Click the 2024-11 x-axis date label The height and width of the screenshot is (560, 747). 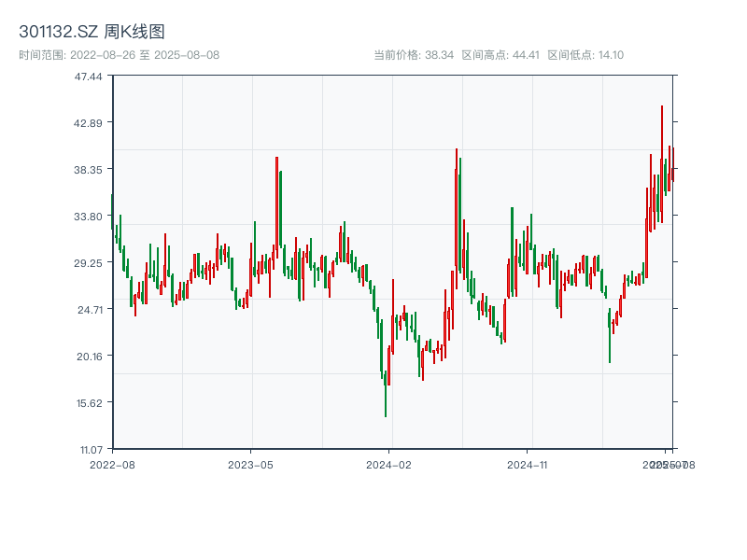point(528,464)
